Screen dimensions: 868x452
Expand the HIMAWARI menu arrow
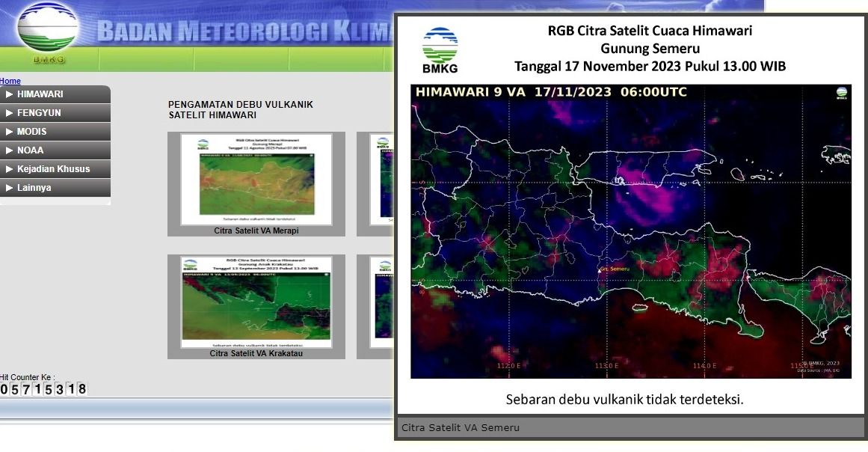click(9, 94)
